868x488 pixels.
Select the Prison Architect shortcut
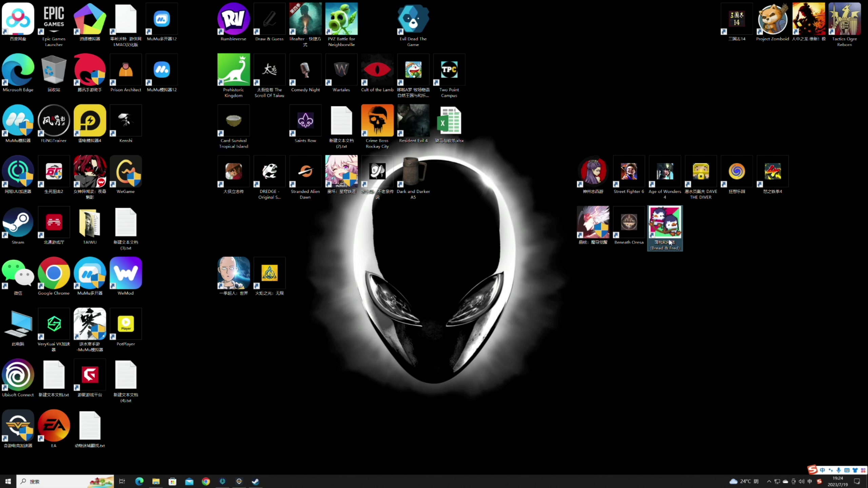pos(126,73)
